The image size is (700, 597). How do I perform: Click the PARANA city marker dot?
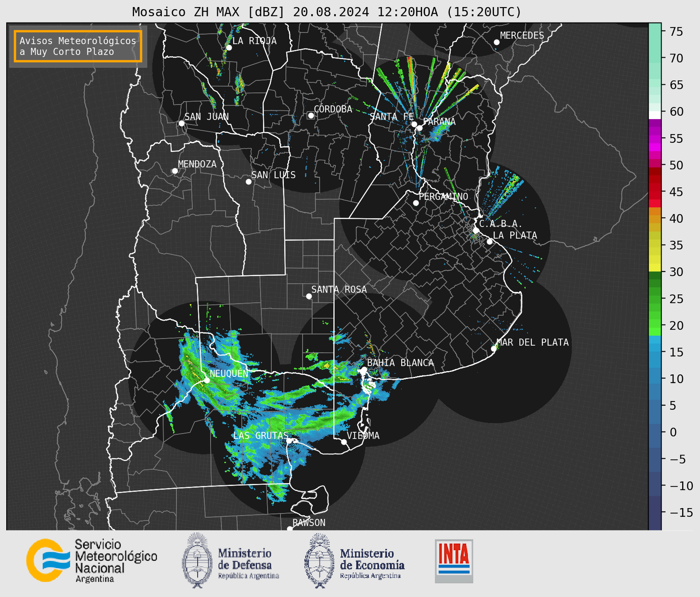pos(420,128)
